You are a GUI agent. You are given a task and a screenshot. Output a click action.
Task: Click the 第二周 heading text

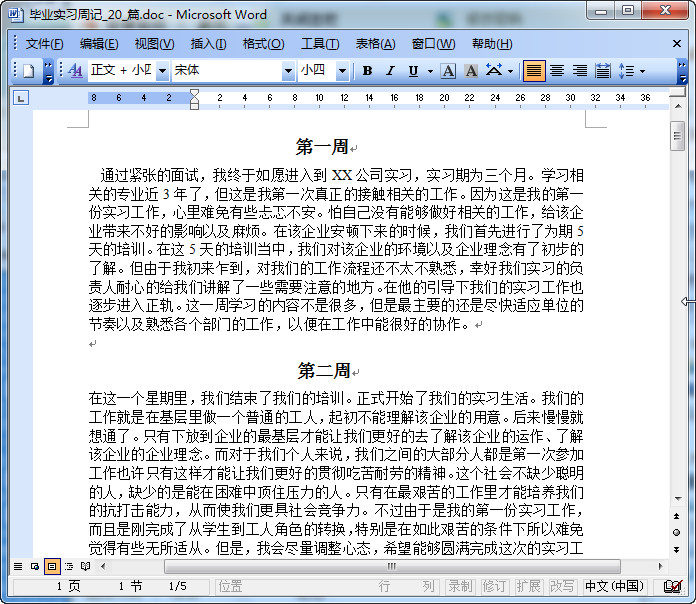(324, 371)
